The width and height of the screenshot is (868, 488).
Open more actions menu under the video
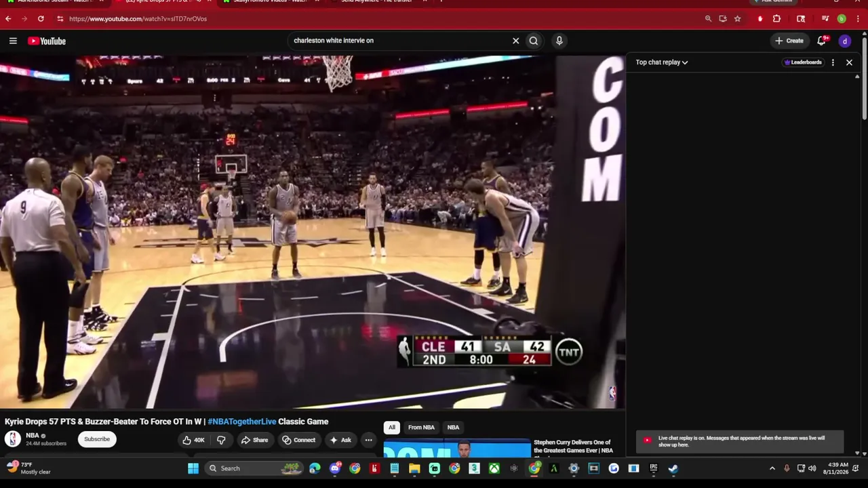(x=368, y=440)
